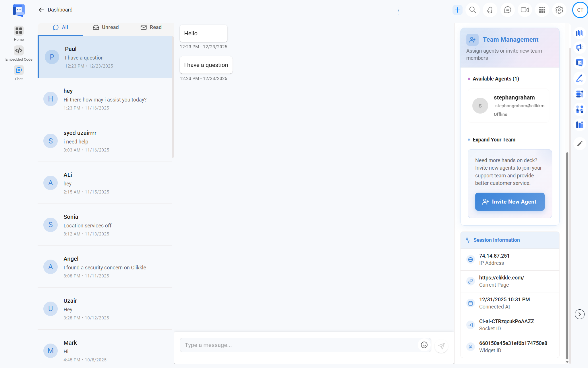Open the search magnifier icon
The height and width of the screenshot is (368, 588).
click(473, 10)
